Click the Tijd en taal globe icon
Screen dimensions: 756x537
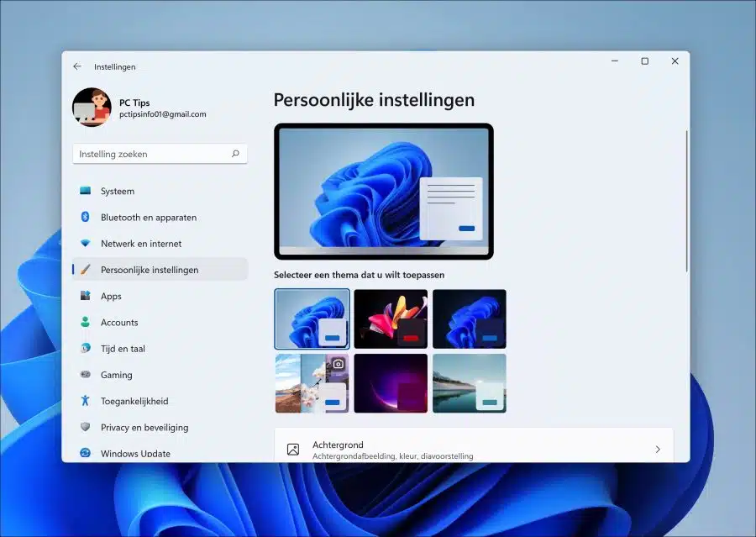point(86,348)
